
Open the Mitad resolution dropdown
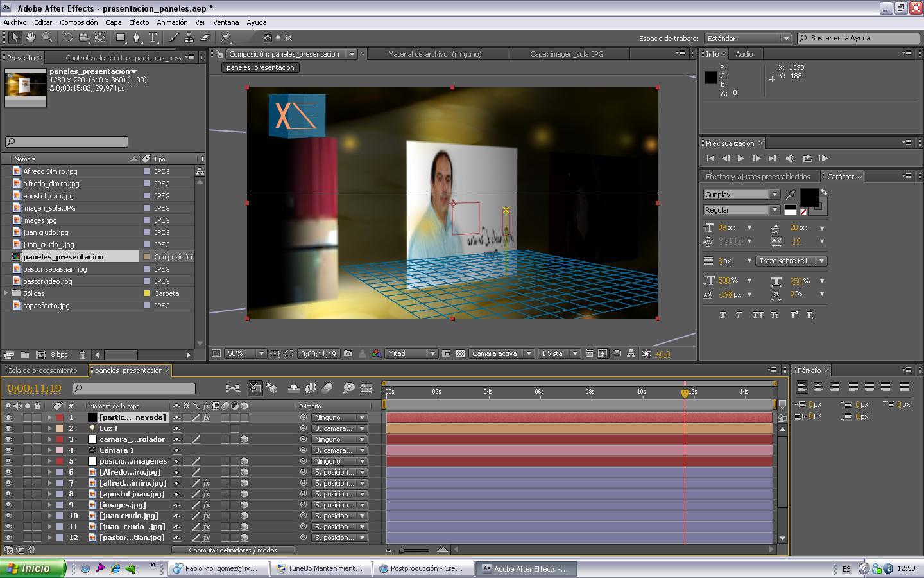coord(411,354)
